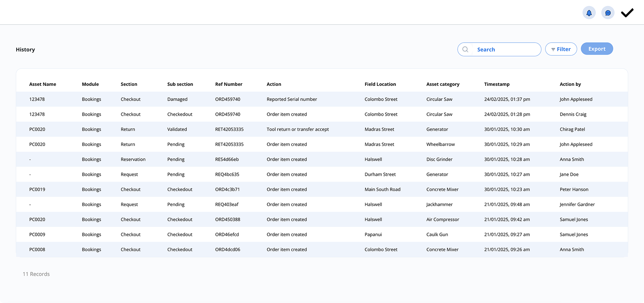The width and height of the screenshot is (644, 303).
Task: Click the Reported Serial number action entry
Action: [292, 99]
